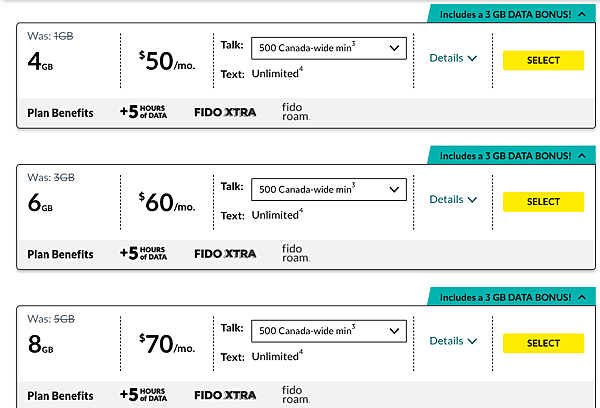
Task: Collapse the data bonus banner above 4GB plan
Action: point(582,15)
